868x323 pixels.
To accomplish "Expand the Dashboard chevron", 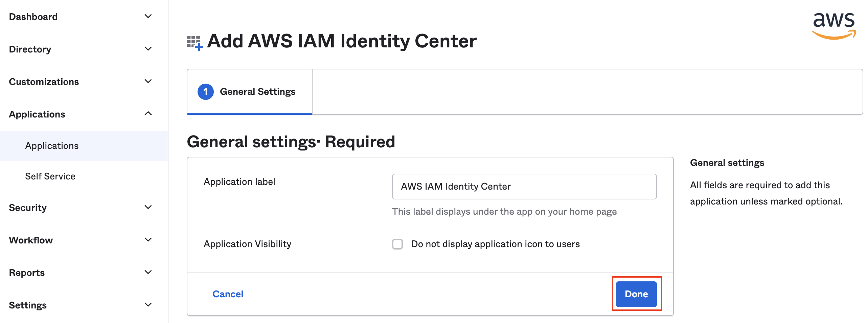I will click(x=148, y=16).
